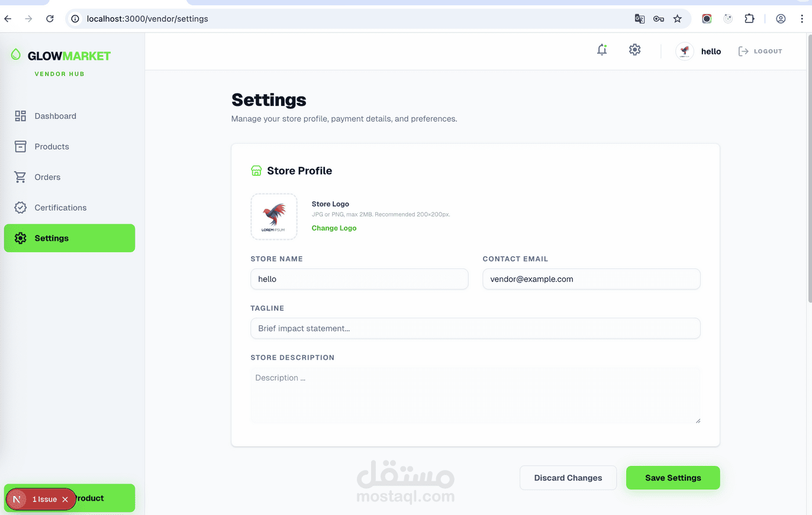812x515 pixels.
Task: Click the Change Logo link
Action: pos(334,228)
